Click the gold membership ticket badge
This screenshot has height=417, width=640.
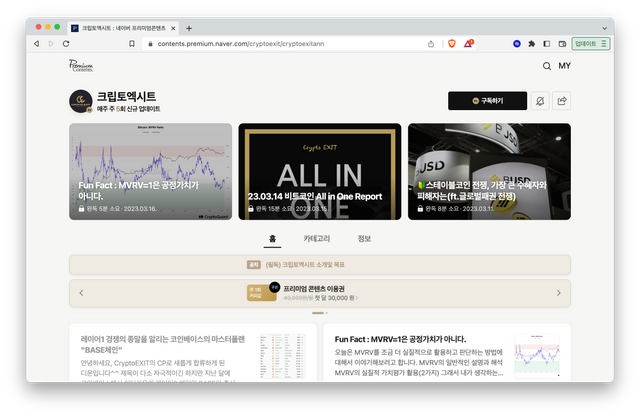(262, 293)
